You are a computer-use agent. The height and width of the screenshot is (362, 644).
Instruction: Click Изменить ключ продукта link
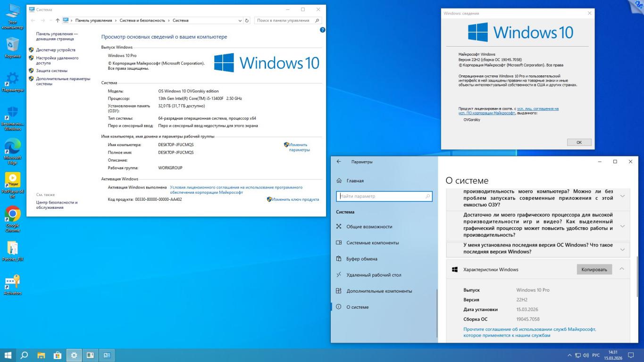pos(295,199)
